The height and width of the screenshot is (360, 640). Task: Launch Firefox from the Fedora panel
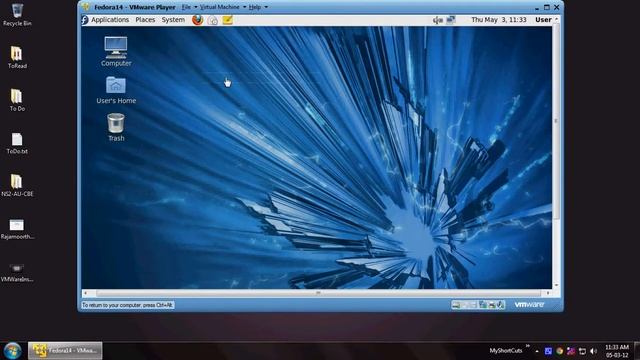pyautogui.click(x=198, y=20)
